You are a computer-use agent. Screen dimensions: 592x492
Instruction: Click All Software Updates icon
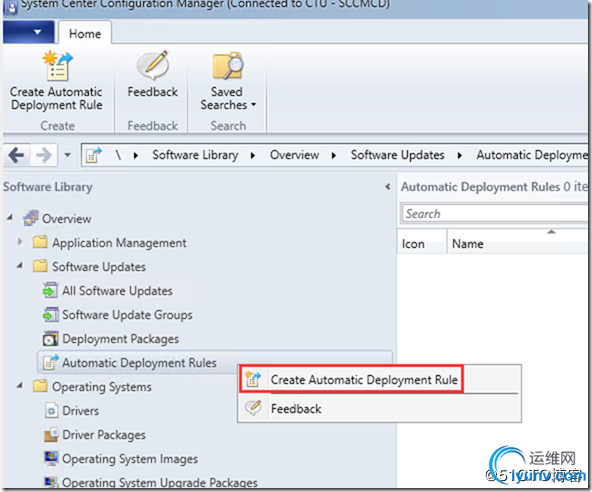coord(50,290)
